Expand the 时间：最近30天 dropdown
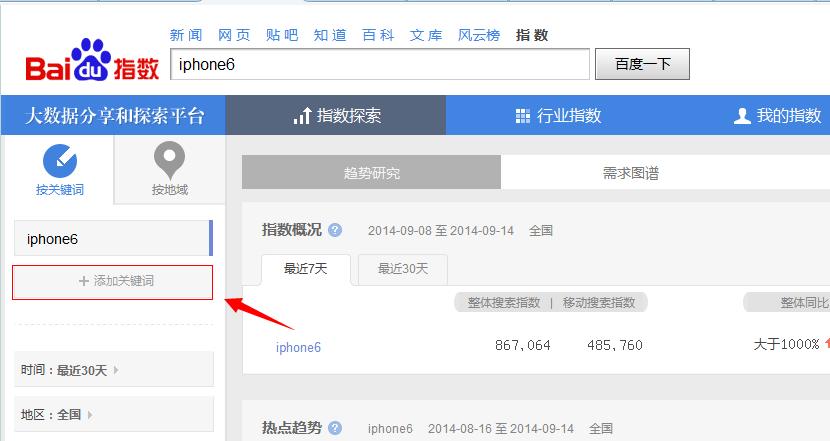Image resolution: width=830 pixels, height=441 pixels. point(114,370)
